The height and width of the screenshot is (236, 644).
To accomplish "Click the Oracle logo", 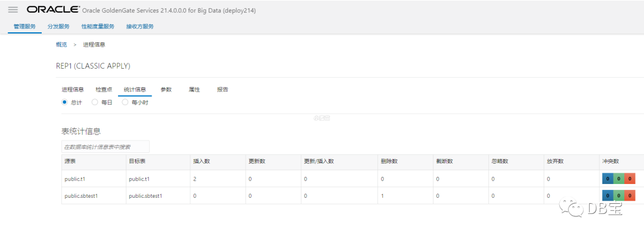I will coord(54,10).
